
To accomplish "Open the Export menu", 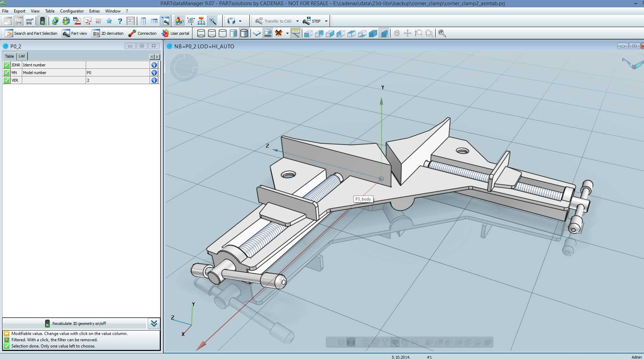I will coord(19,11).
